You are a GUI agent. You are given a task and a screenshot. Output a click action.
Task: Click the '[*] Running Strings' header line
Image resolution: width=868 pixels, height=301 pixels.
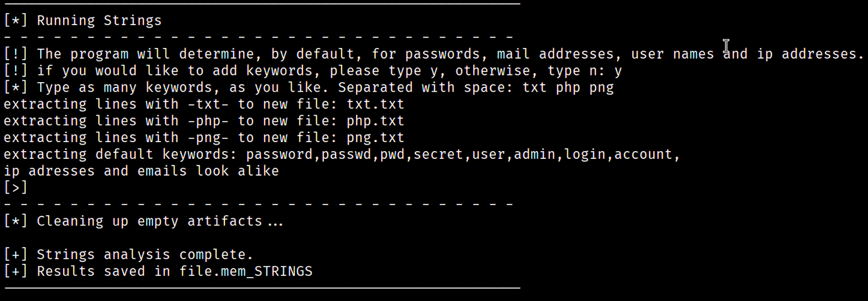tap(83, 20)
